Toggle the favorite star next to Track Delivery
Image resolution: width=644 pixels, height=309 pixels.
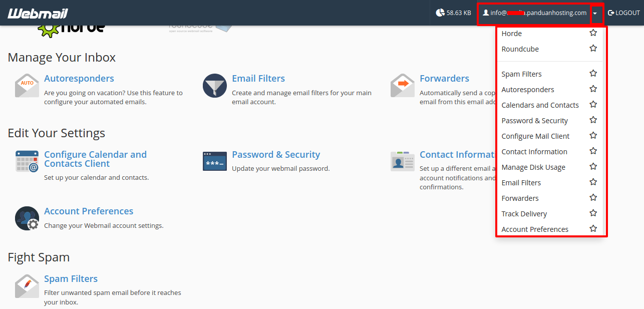point(593,212)
